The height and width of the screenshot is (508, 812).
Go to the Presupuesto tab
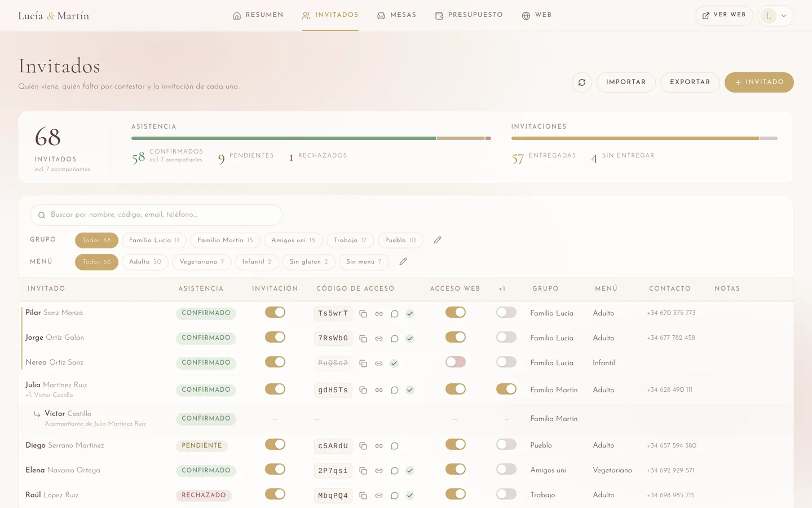(x=469, y=15)
